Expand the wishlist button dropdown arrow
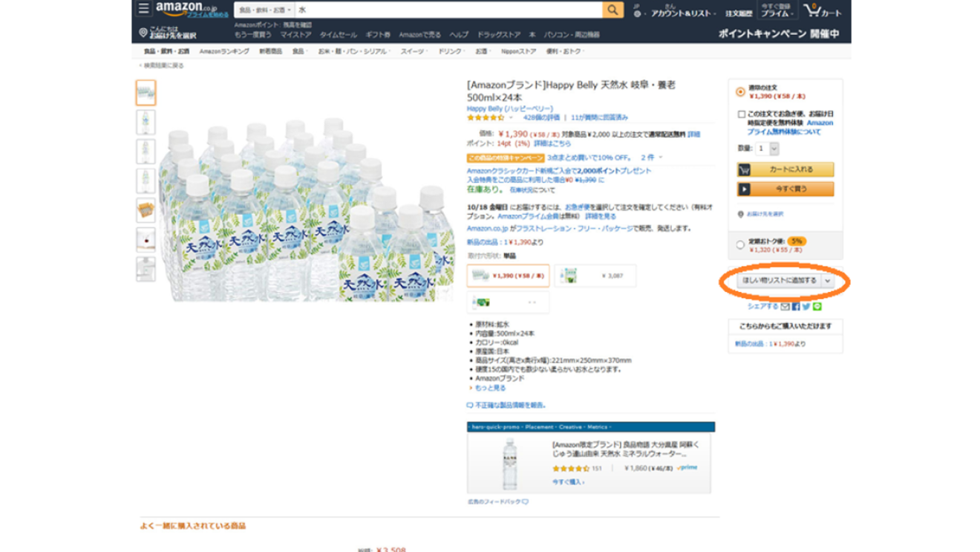Viewport: 980px width, 552px height. (x=827, y=281)
